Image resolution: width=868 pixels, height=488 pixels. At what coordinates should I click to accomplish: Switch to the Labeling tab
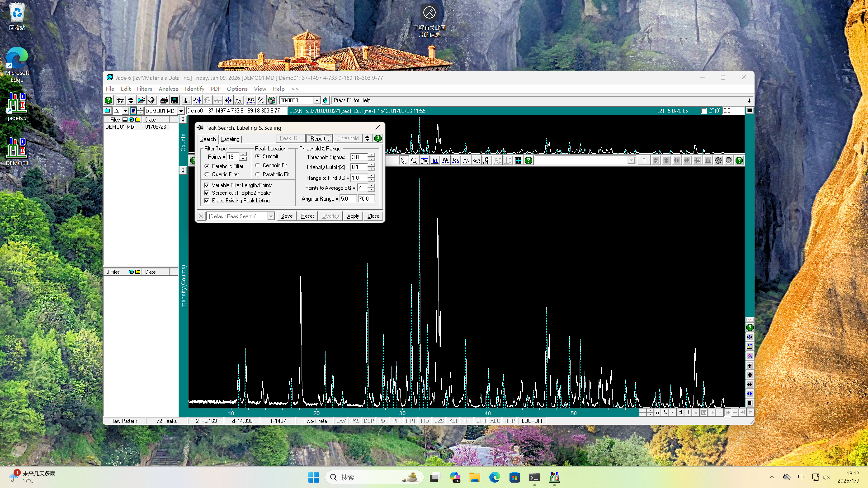click(x=230, y=139)
